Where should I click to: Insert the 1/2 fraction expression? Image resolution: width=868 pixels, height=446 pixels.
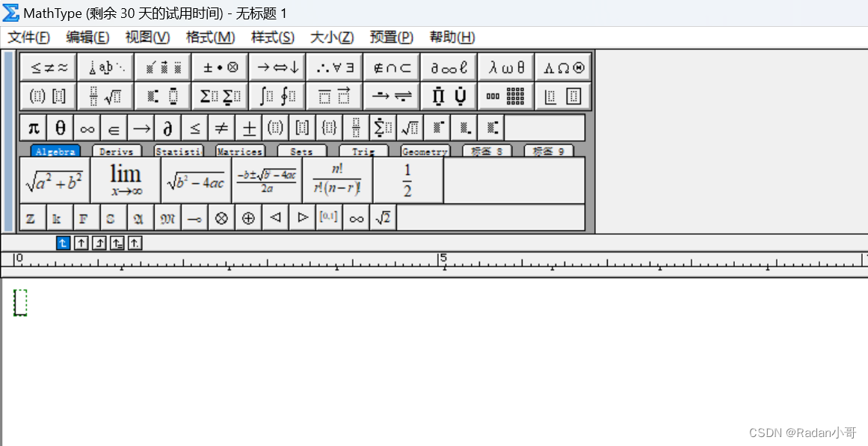click(x=408, y=180)
